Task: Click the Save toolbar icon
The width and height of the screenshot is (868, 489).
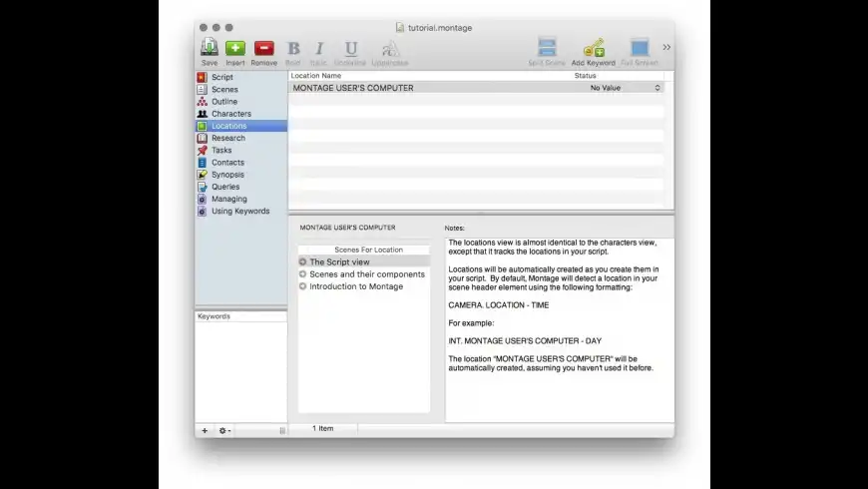Action: pos(210,48)
